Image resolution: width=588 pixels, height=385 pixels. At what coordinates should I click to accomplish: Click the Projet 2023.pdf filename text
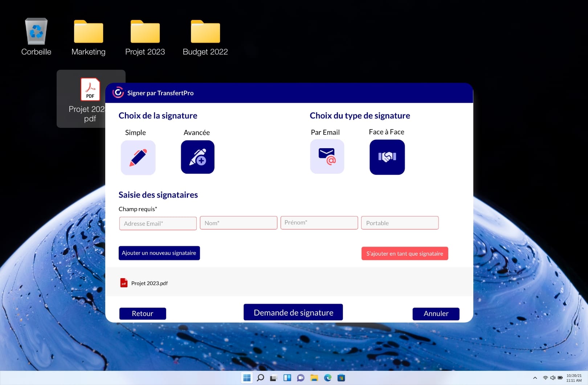point(150,283)
